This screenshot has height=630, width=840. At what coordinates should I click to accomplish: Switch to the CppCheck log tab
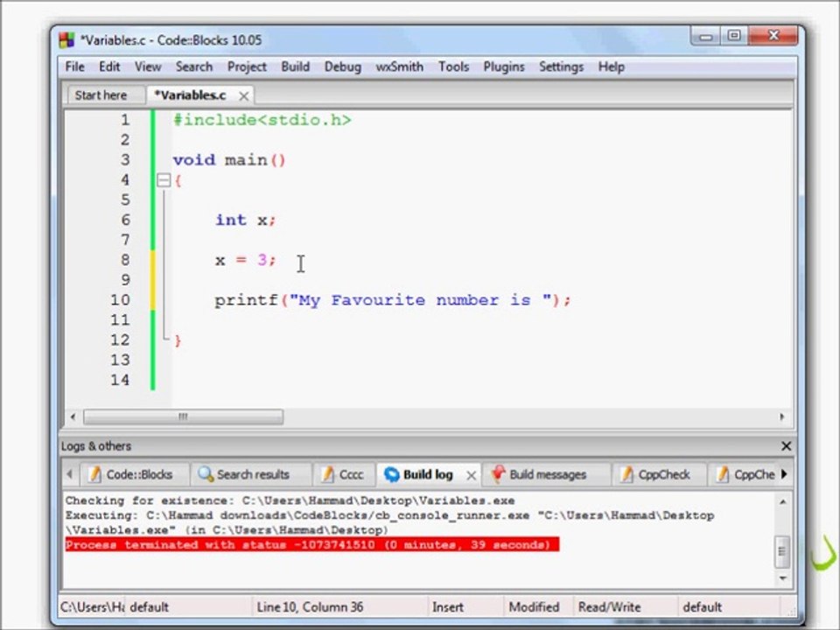(x=658, y=474)
